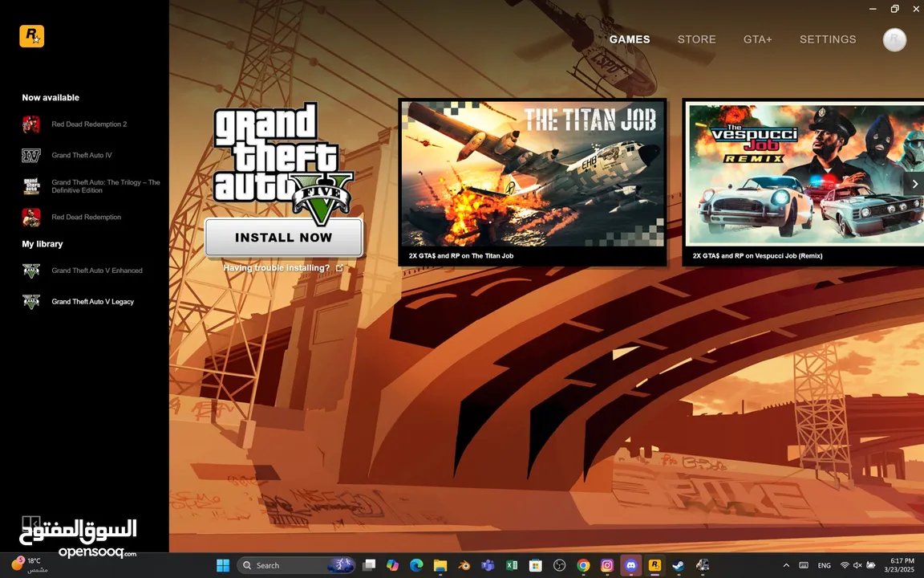
Task: Open Wi-Fi network settings in tray
Action: click(845, 566)
